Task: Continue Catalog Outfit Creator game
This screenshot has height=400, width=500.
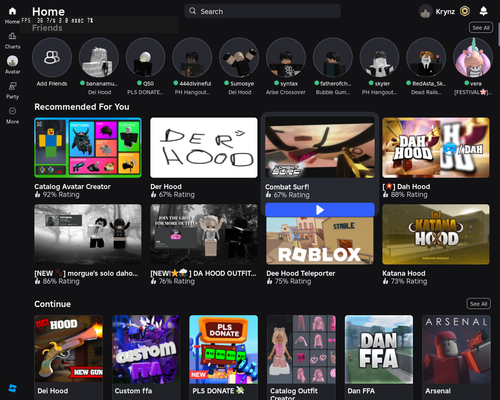Action: pos(301,349)
